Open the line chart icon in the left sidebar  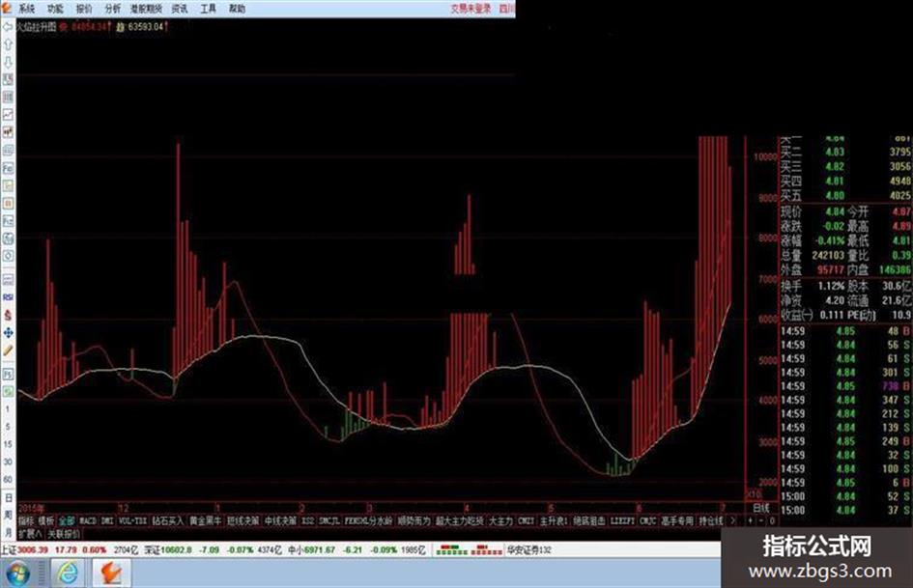8,115
